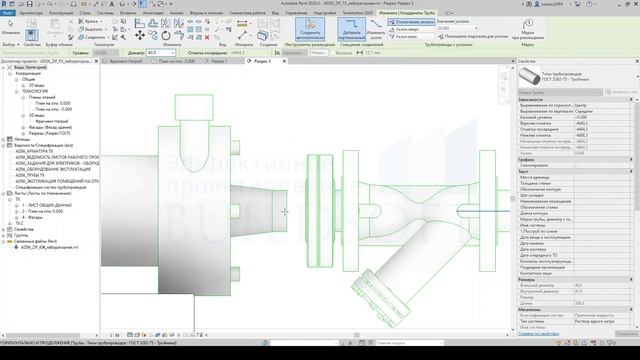
Task: Click the user sign-in account icon
Action: (x=538, y=4)
